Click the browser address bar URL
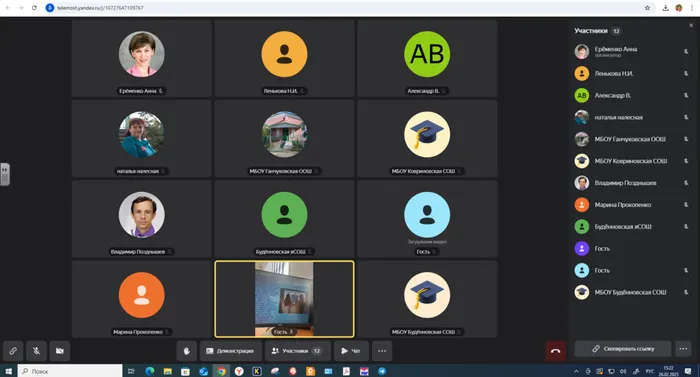 [x=100, y=8]
